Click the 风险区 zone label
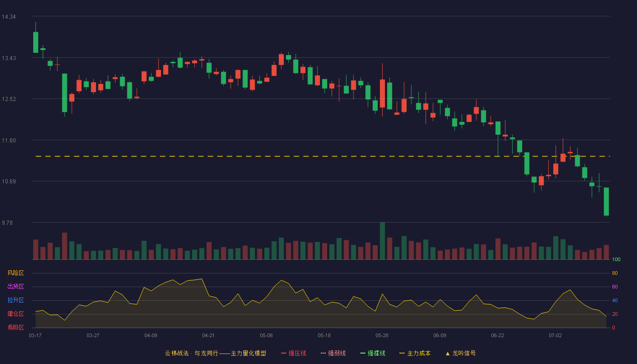 (x=15, y=273)
